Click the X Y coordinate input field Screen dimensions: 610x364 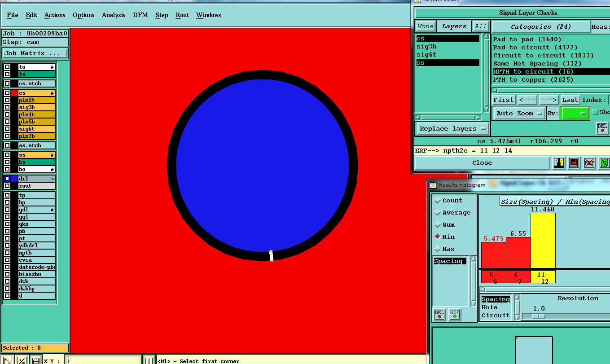click(x=103, y=360)
